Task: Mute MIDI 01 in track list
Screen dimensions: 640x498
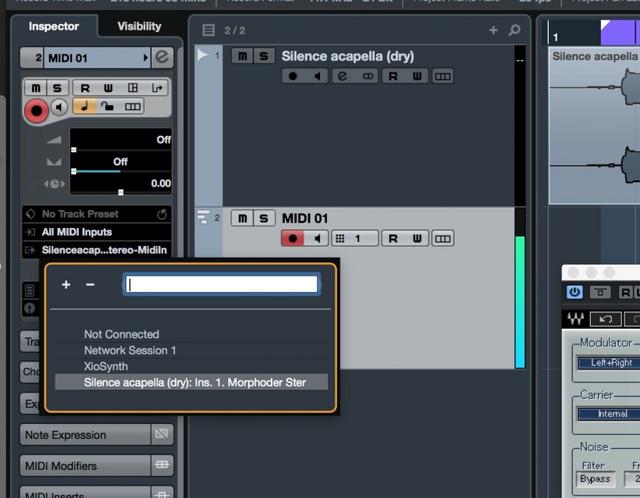Action: tap(242, 218)
